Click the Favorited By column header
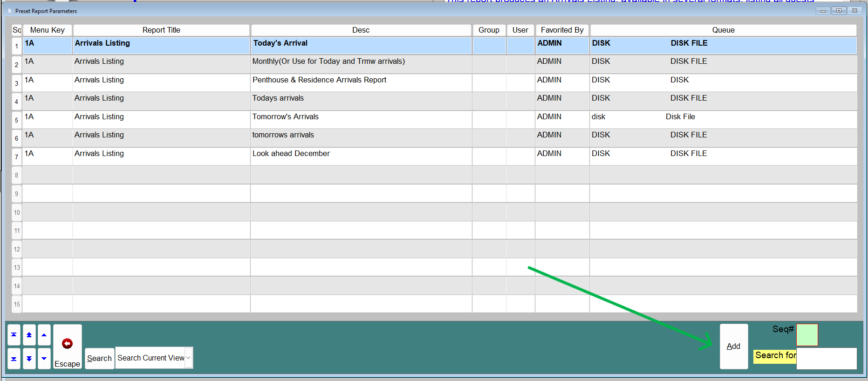Viewport: 868px width, 381px height. pos(562,30)
